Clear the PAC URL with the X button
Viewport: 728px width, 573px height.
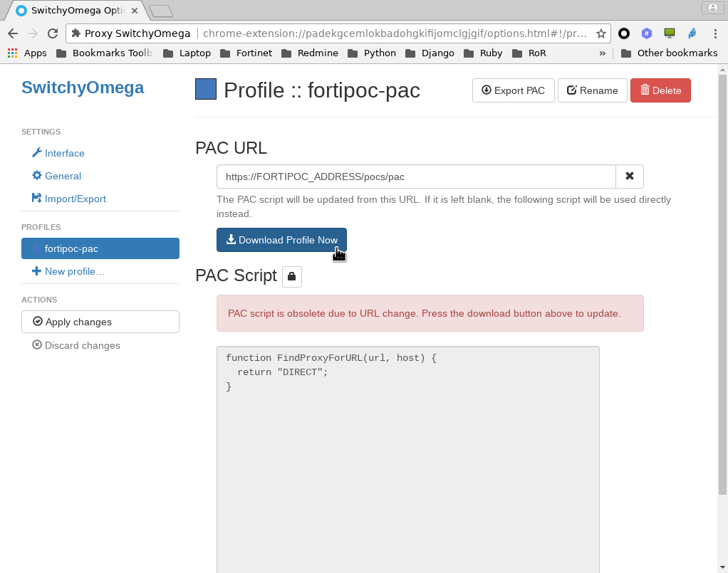click(630, 177)
